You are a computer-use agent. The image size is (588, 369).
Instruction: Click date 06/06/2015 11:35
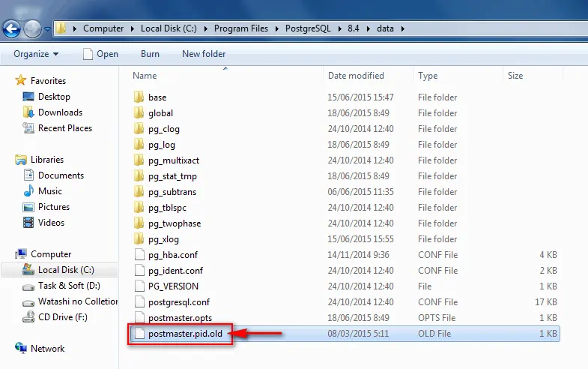[361, 191]
